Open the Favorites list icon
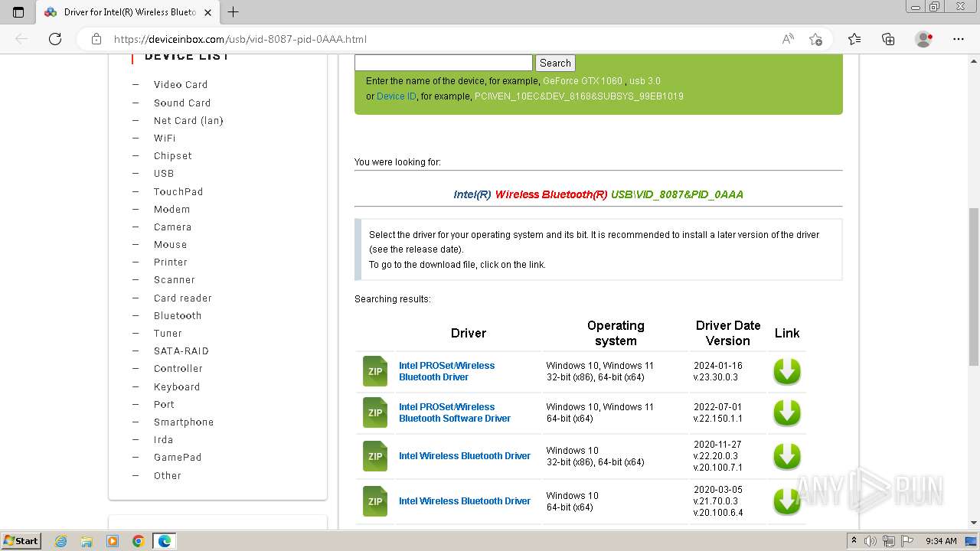 pos(854,39)
